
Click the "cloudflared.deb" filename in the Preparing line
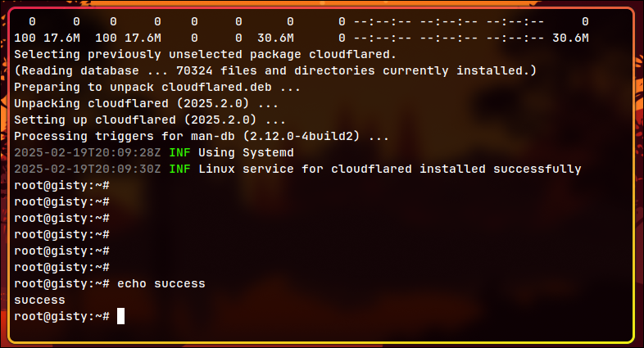[215, 87]
